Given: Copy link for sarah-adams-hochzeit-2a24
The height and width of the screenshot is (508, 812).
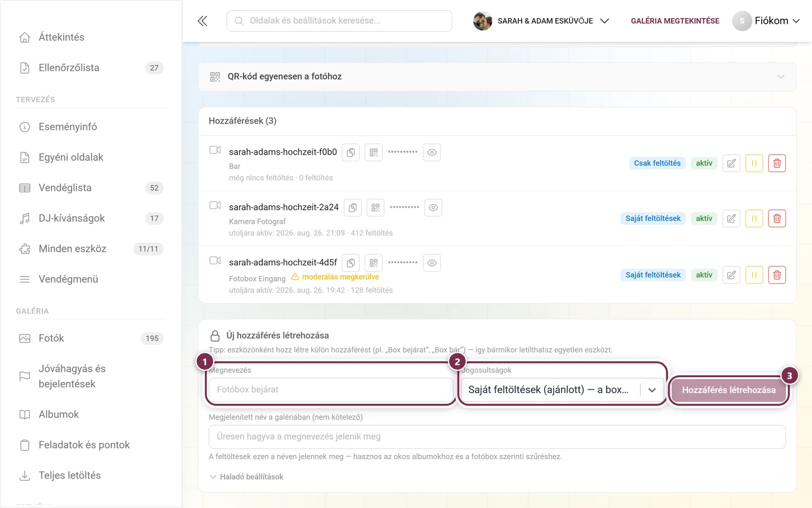Looking at the screenshot, I should coord(352,208).
